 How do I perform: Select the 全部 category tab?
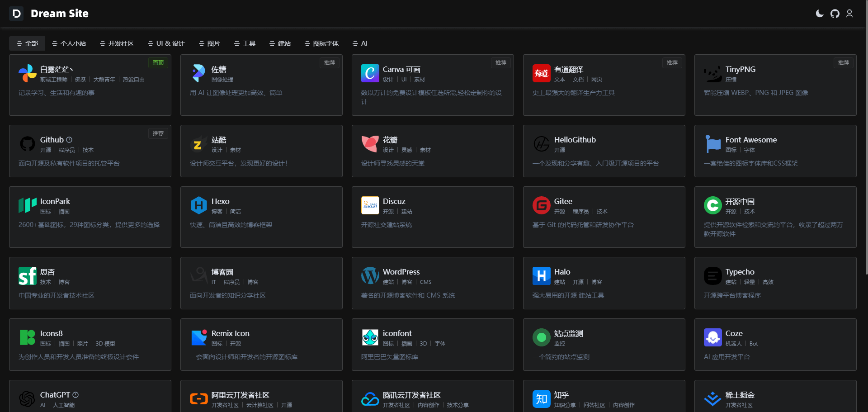[x=27, y=43]
